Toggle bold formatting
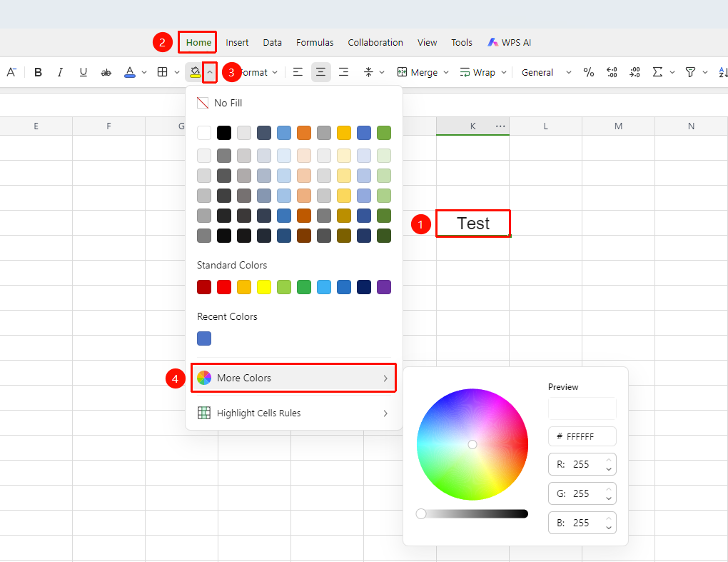 [38, 72]
